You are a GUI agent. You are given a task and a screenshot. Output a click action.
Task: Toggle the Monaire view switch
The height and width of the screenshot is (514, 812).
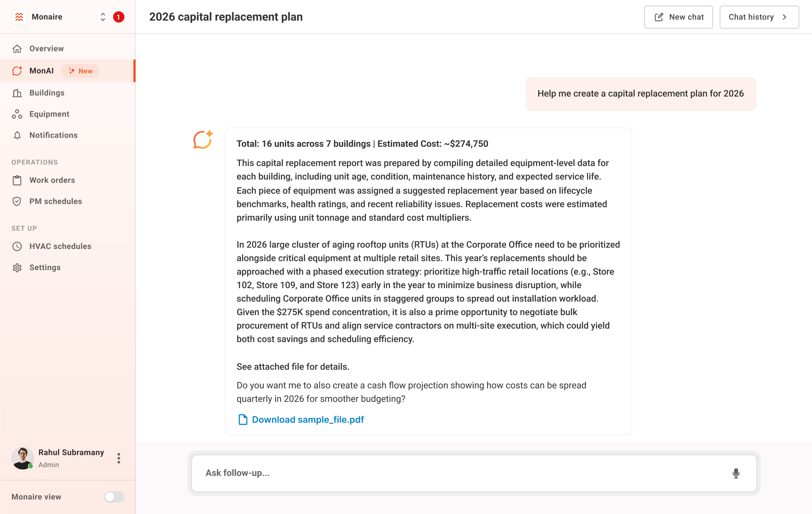tap(114, 496)
